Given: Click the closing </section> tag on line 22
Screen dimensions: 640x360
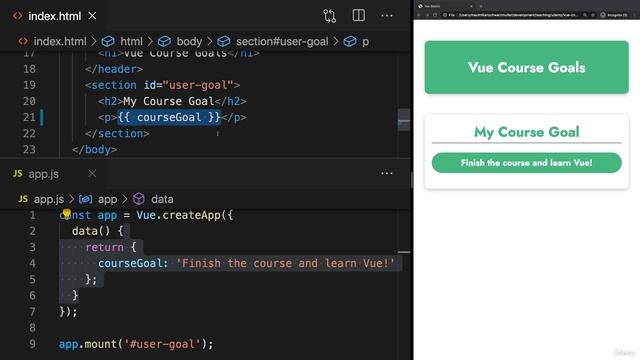Looking at the screenshot, I should pos(117,133).
